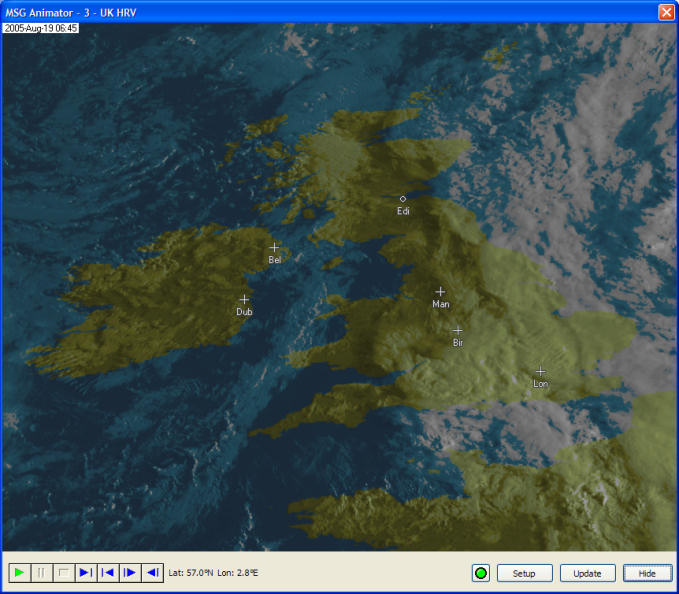Stop the animation with square button
This screenshot has height=594, width=679.
(64, 573)
